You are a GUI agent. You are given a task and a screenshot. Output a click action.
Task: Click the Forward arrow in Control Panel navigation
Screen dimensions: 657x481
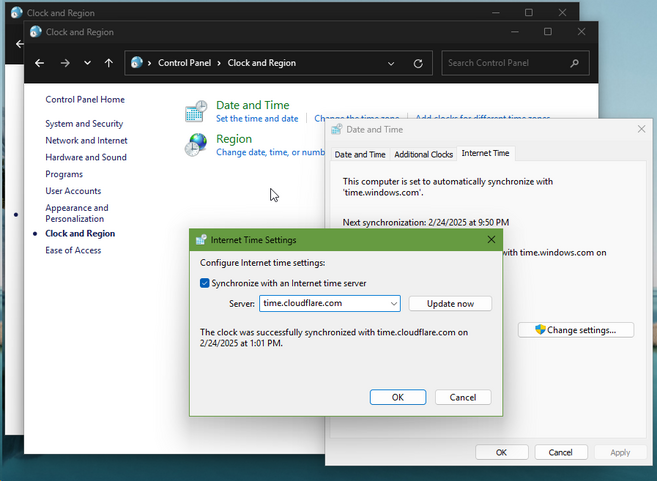[65, 63]
